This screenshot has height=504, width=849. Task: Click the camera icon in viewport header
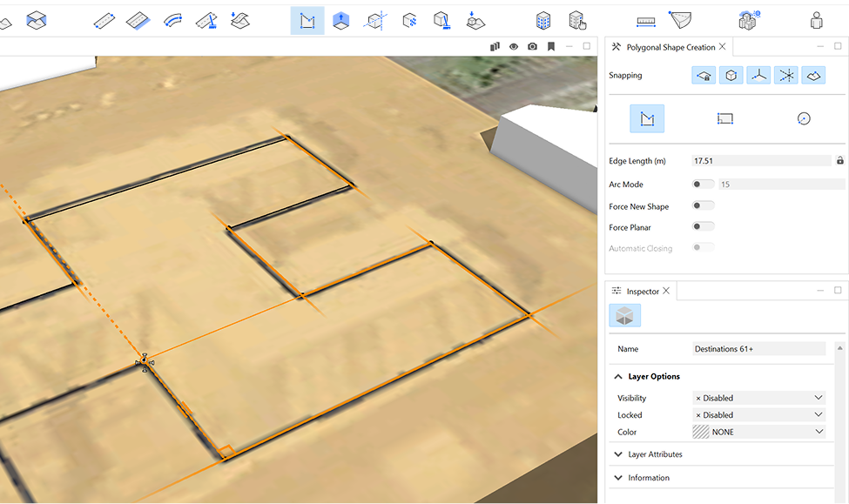click(532, 46)
